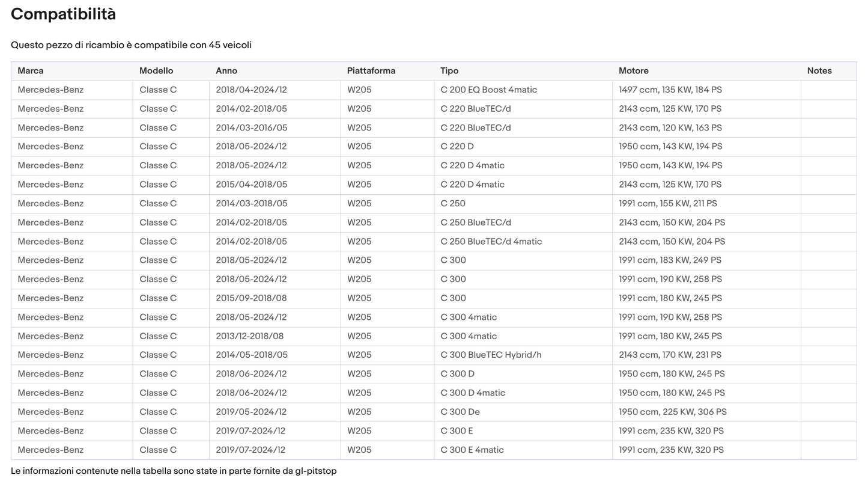The height and width of the screenshot is (484, 868).
Task: Click the Marca column header
Action: coord(31,71)
